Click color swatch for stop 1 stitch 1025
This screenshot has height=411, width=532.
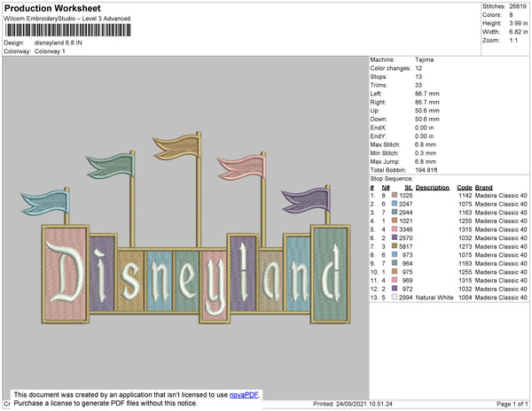click(395, 195)
